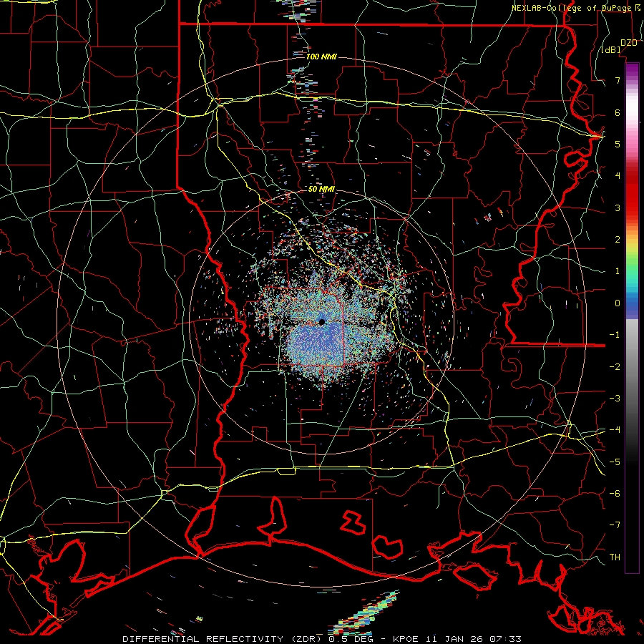Click the "3" value on color scale

click(618, 208)
